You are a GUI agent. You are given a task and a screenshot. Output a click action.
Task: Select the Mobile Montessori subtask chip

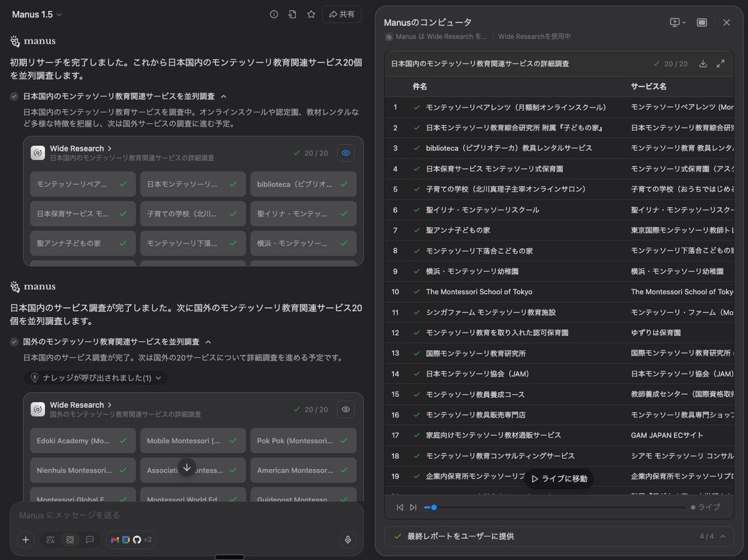click(x=193, y=441)
